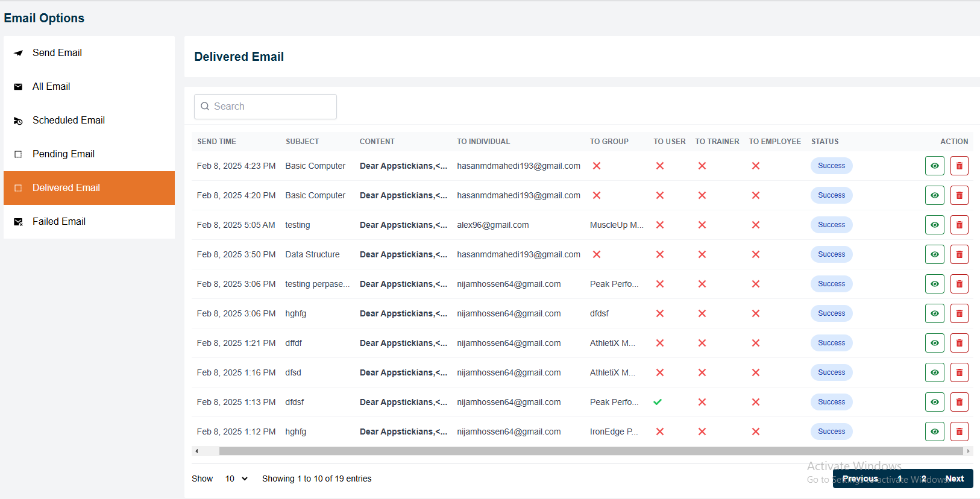This screenshot has height=499, width=980.
Task: Click the Send Email paper plane icon
Action: [18, 53]
